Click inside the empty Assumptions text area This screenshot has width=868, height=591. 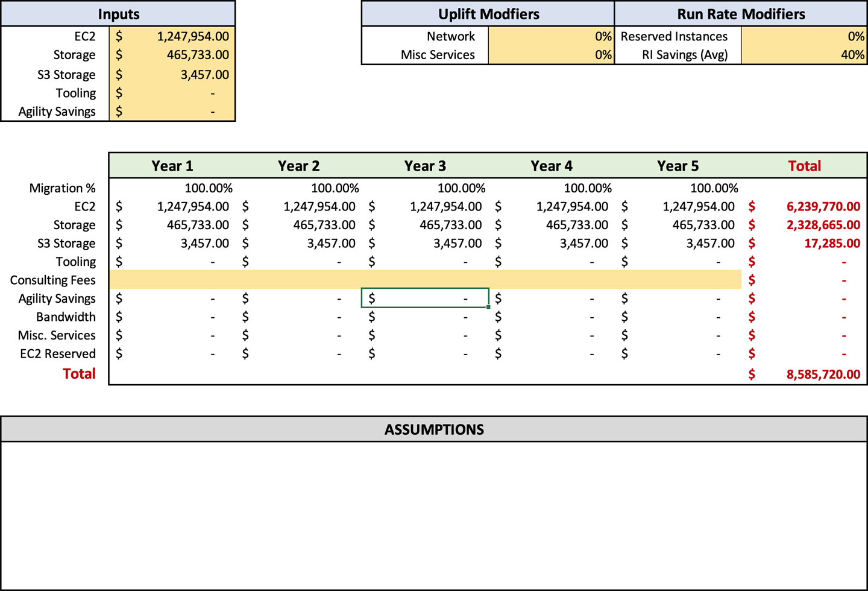[x=434, y=516]
